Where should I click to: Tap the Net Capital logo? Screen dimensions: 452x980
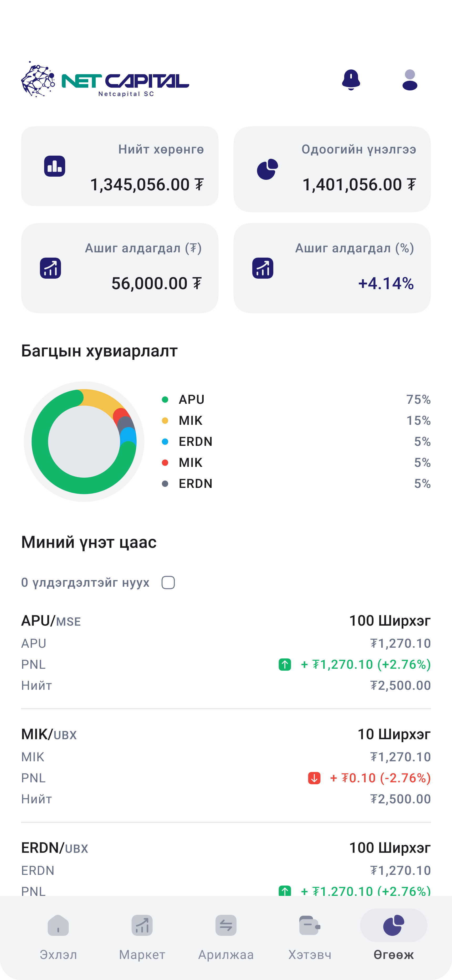click(105, 79)
